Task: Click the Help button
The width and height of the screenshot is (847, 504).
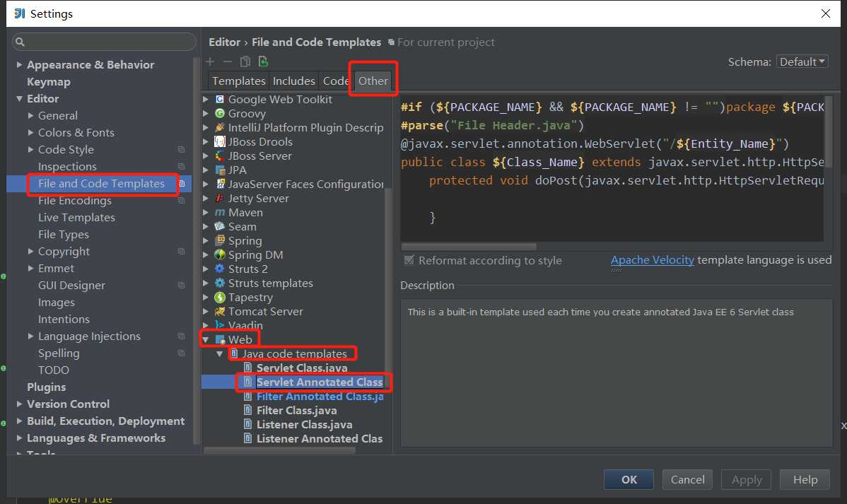Action: [805, 480]
